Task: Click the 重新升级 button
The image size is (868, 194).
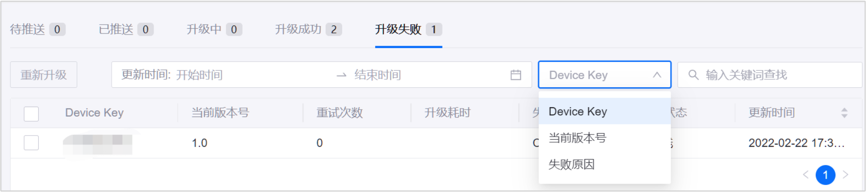Action: click(44, 75)
